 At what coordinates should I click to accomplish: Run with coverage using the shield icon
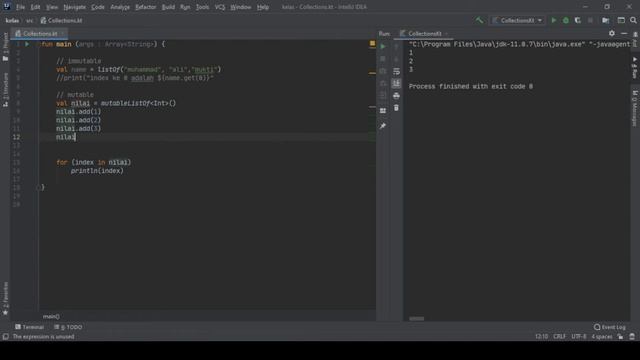point(578,20)
